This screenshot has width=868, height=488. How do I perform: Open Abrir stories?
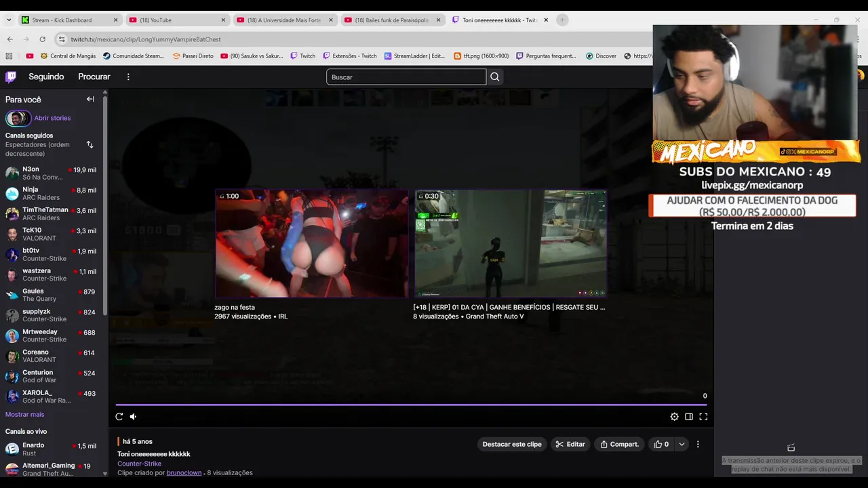pyautogui.click(x=52, y=118)
